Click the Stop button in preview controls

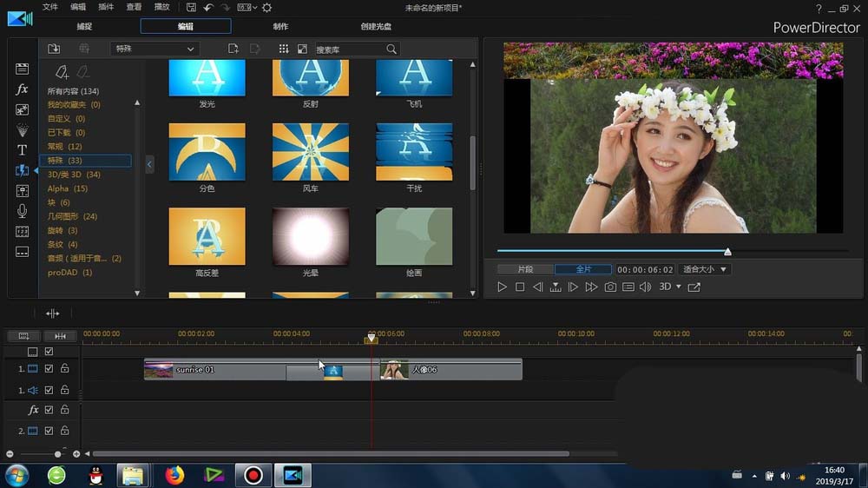tap(520, 287)
